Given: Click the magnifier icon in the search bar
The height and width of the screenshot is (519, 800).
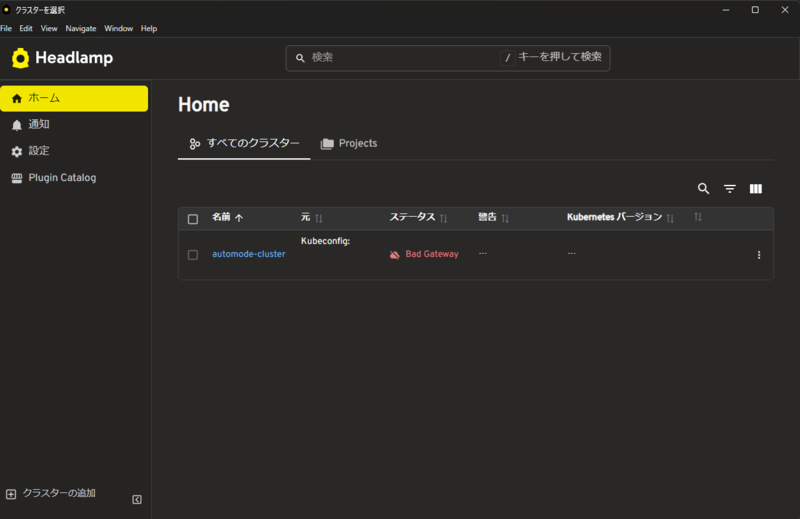Looking at the screenshot, I should tap(301, 58).
